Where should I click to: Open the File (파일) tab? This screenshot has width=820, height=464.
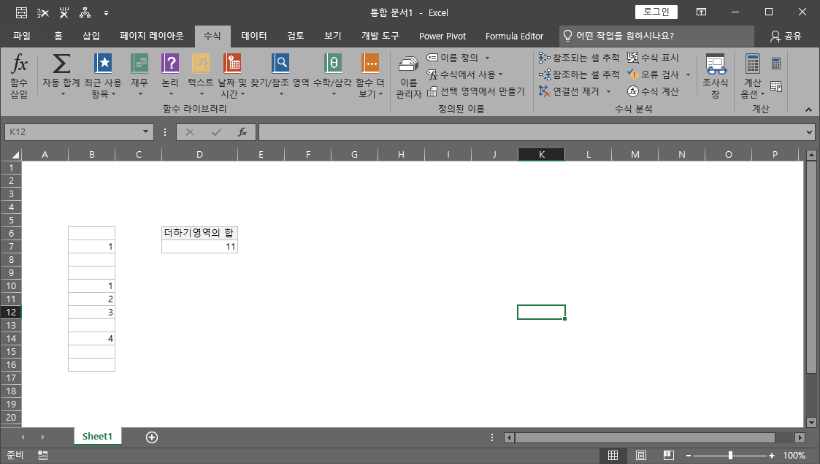tap(21, 36)
